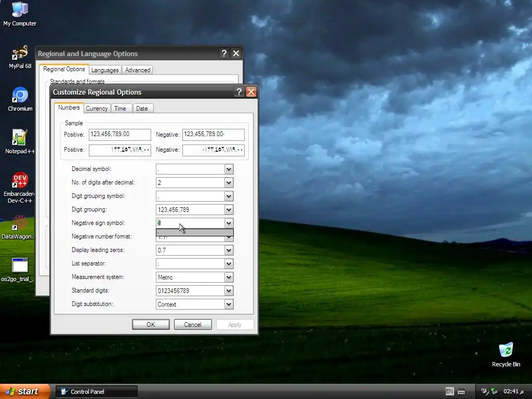Click keyboard icon in language bar
Viewport: 532px width, 399px height.
pyautogui.click(x=461, y=392)
